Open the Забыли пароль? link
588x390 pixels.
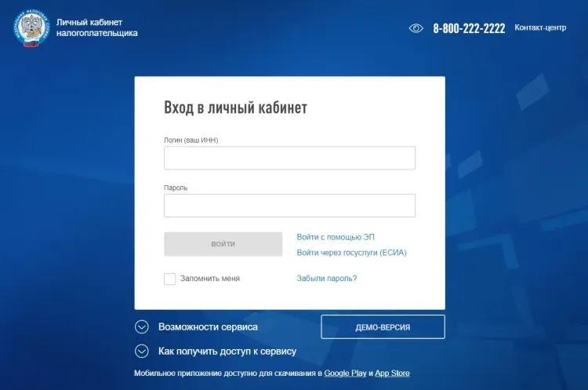327,279
